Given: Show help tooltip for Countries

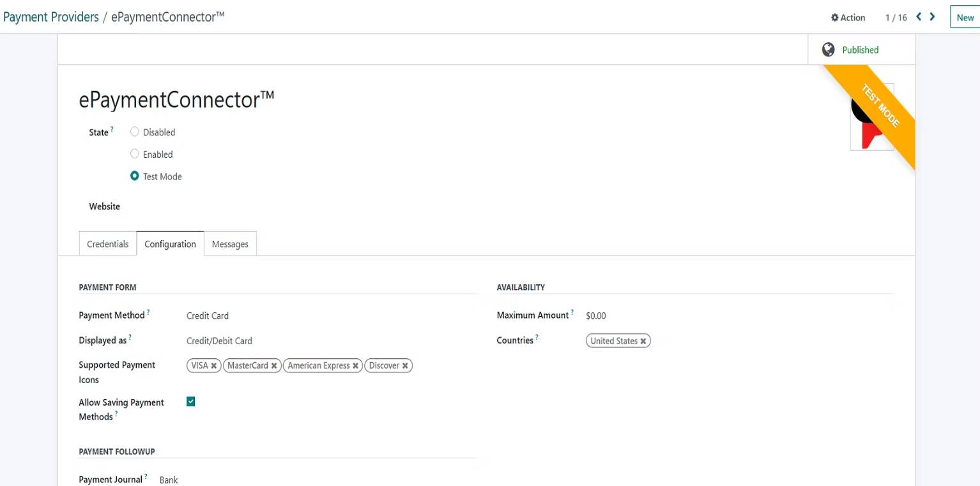Looking at the screenshot, I should [537, 338].
